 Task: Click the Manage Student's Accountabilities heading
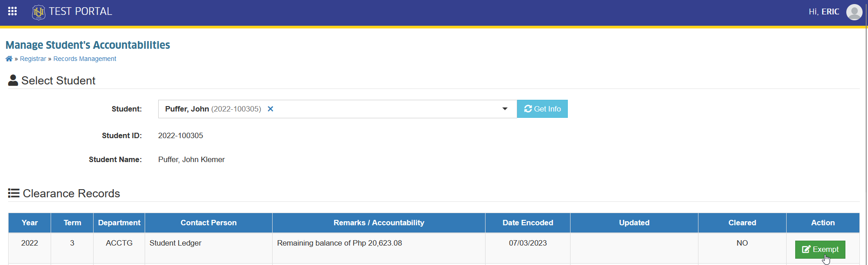click(88, 45)
